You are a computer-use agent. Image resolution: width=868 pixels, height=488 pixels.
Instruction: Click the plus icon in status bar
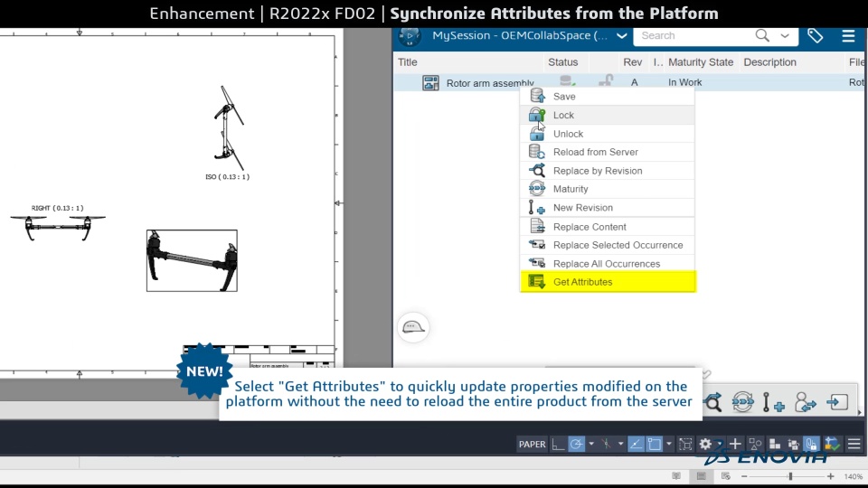click(734, 444)
